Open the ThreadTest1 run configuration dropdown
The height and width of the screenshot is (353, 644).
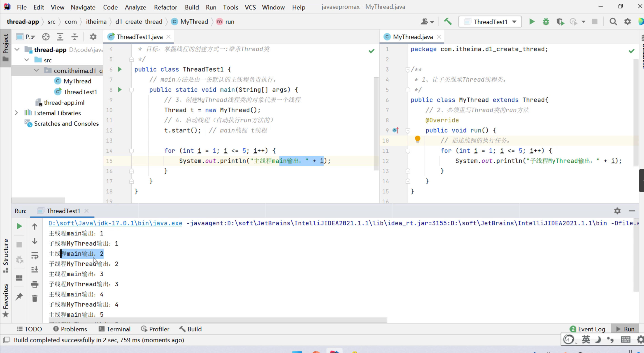click(x=490, y=22)
